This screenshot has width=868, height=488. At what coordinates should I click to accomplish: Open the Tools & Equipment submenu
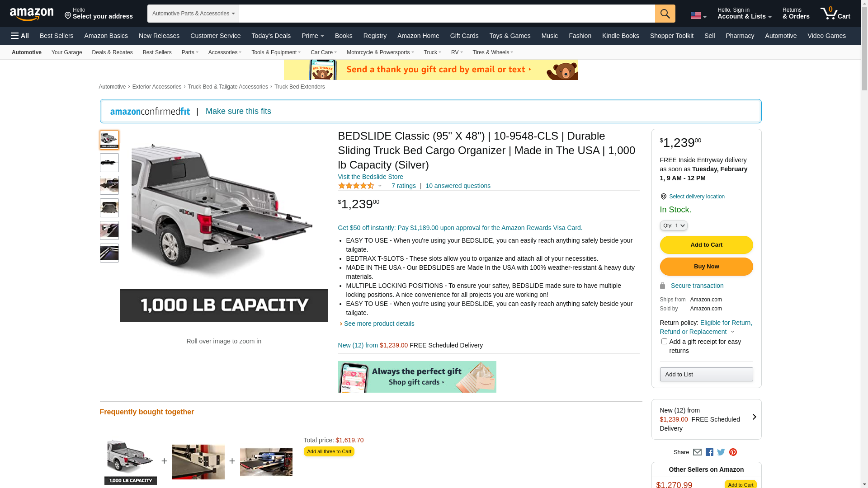tap(276, 52)
